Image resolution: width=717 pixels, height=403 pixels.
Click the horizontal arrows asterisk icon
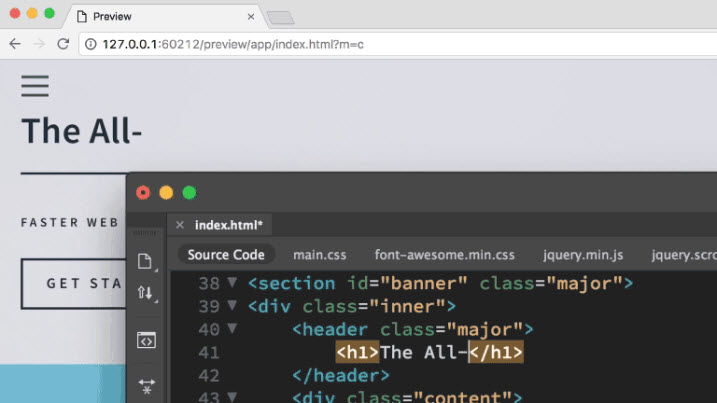tap(146, 386)
